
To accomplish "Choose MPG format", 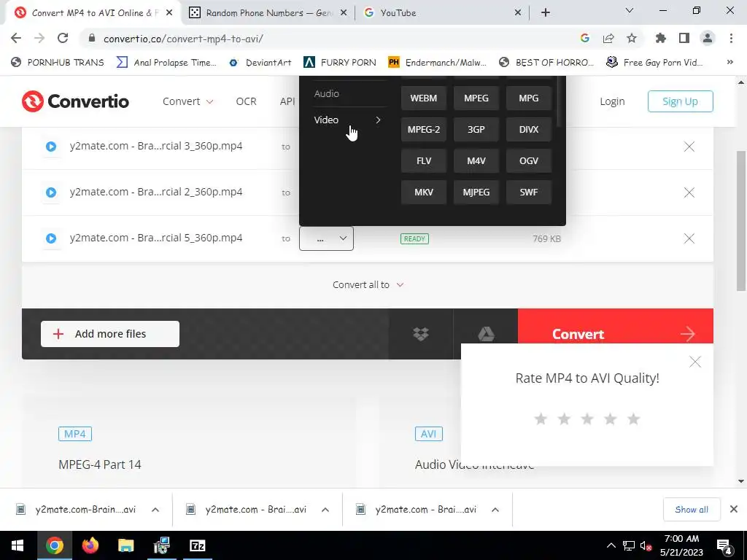I will (529, 98).
